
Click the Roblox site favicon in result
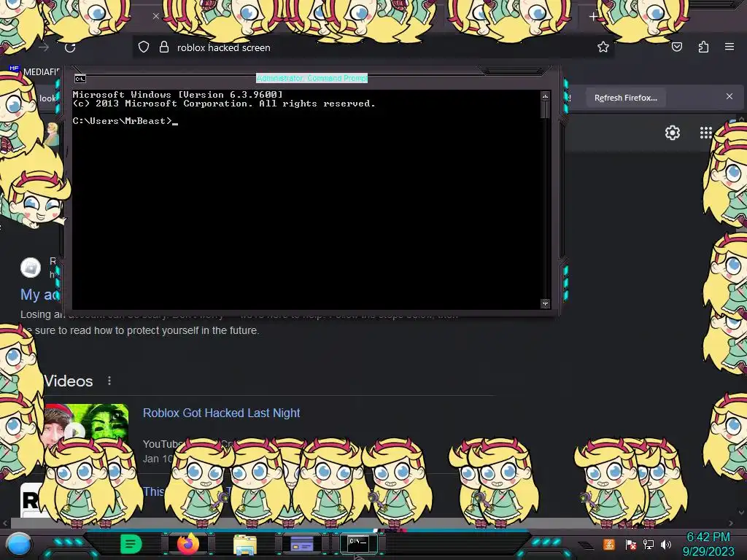click(31, 268)
